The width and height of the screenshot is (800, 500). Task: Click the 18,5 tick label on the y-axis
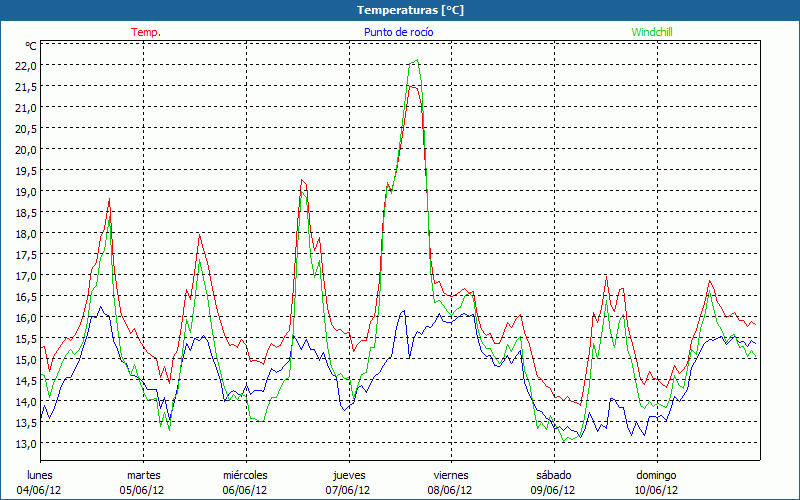point(26,212)
